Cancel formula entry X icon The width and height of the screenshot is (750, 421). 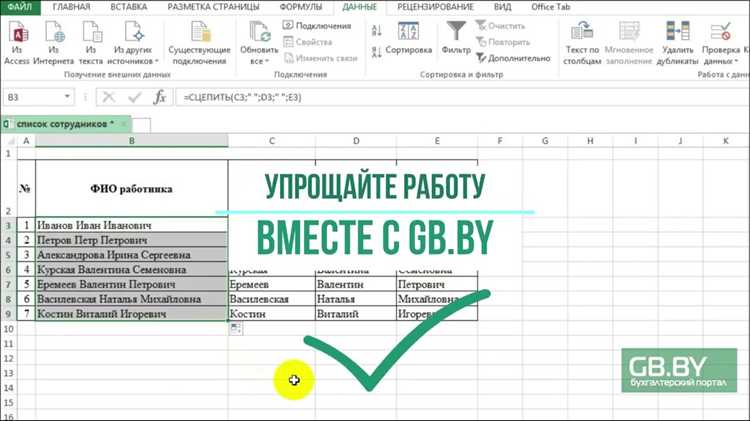click(109, 97)
